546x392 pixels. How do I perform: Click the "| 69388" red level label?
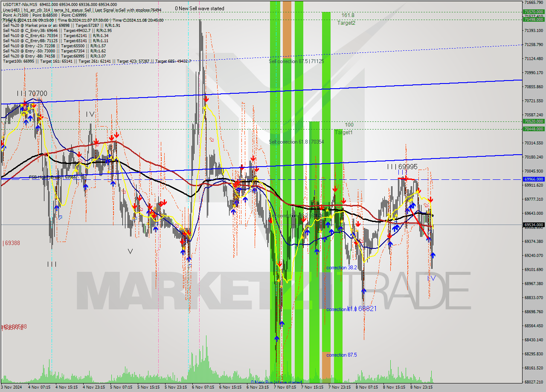[12, 243]
